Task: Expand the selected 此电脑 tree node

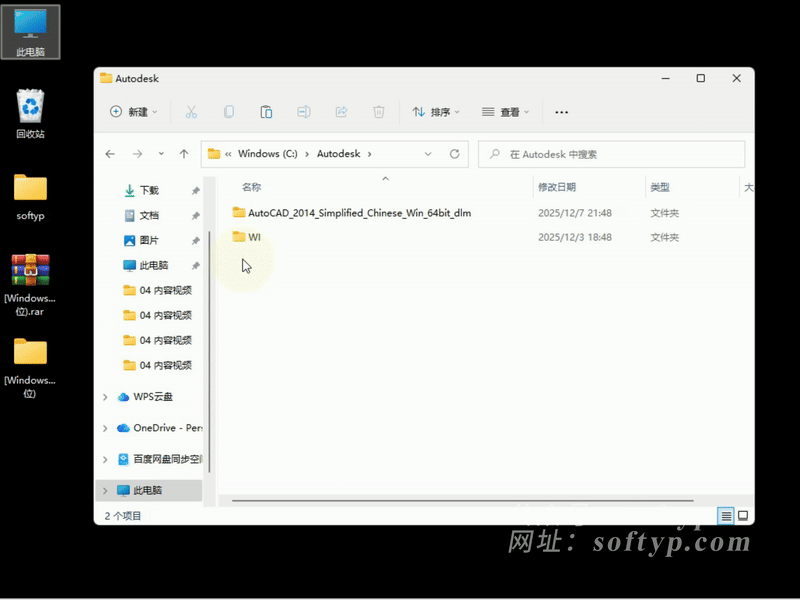Action: point(105,490)
